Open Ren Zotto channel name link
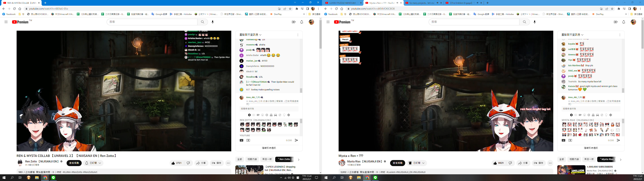The image size is (644, 181). coord(42,162)
